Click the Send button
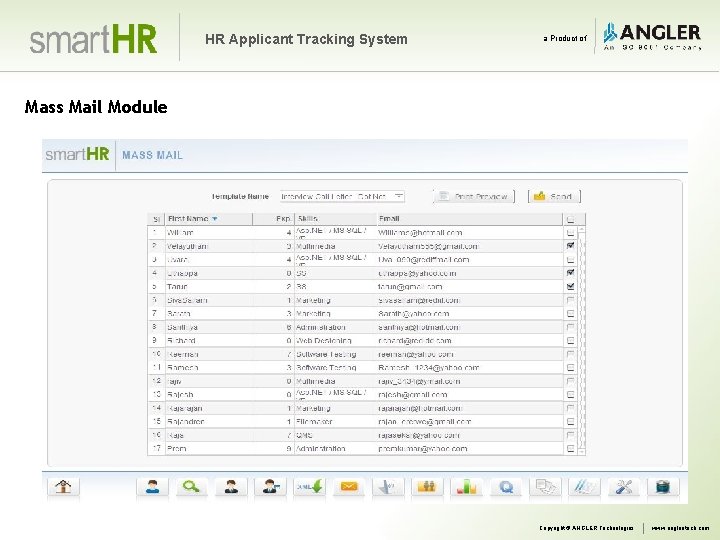Image resolution: width=720 pixels, height=540 pixels. (x=554, y=196)
